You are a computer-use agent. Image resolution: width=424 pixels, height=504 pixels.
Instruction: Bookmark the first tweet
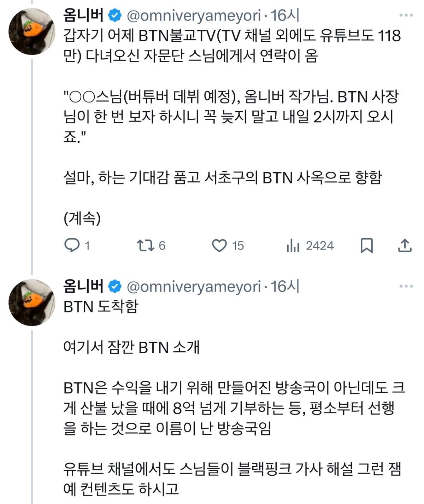366,245
